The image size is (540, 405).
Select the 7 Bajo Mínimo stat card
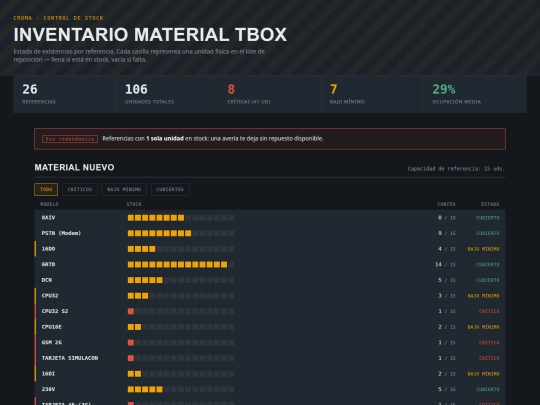[x=372, y=94]
